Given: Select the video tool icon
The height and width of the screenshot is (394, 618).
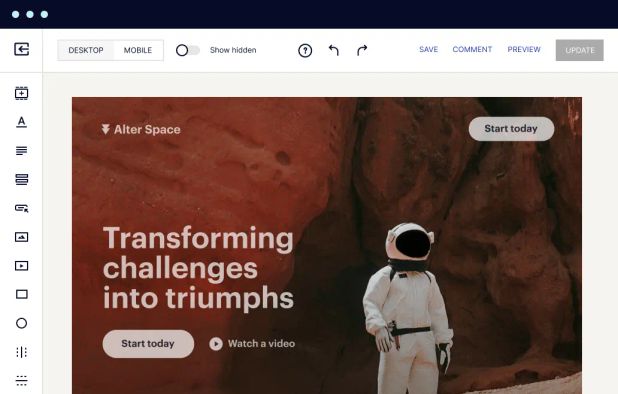Looking at the screenshot, I should (22, 266).
